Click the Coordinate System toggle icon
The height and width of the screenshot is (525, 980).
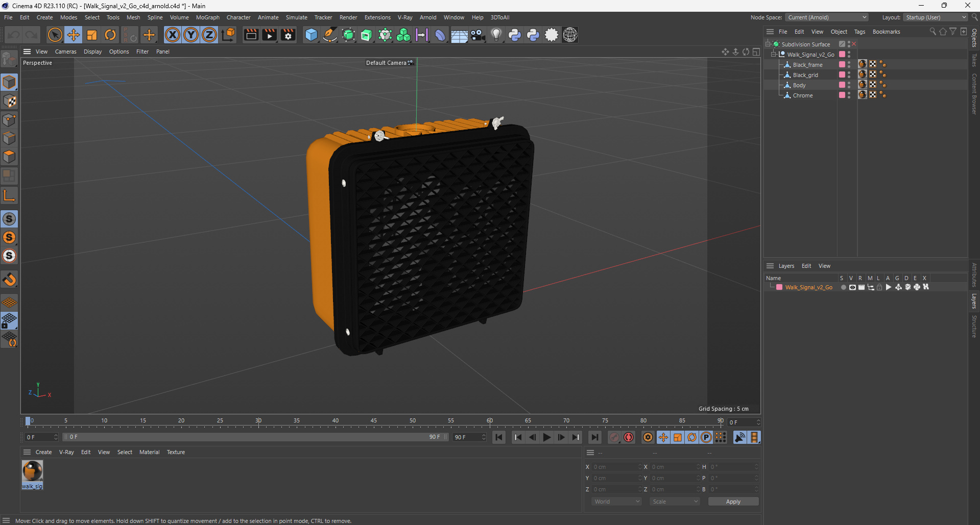click(x=229, y=35)
